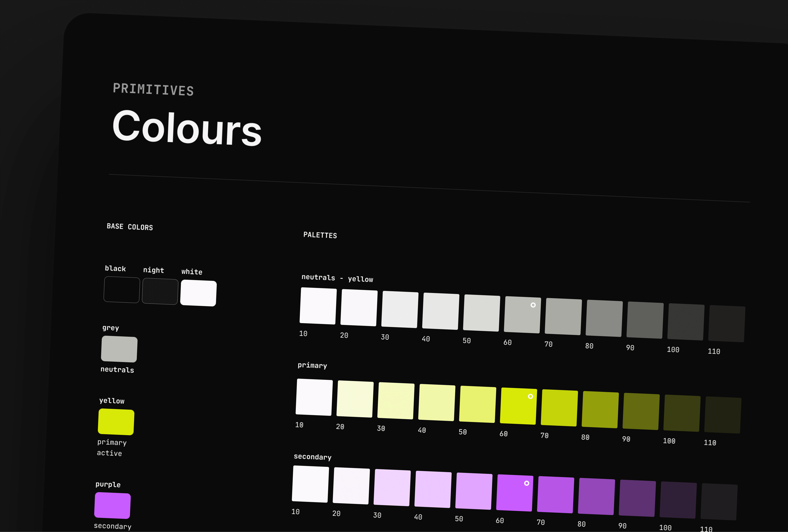Select primary palette swatch 60
Viewport: 788px width, 532px height.
coord(518,406)
